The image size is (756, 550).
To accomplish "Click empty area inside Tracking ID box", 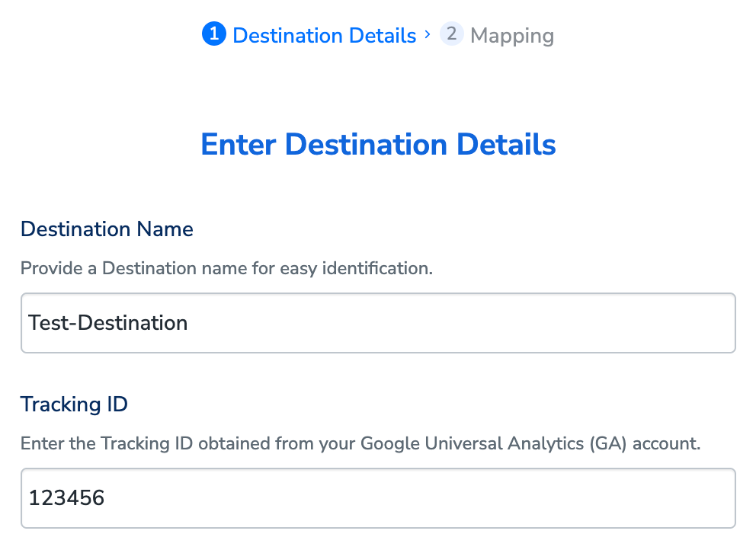I will point(533,498).
